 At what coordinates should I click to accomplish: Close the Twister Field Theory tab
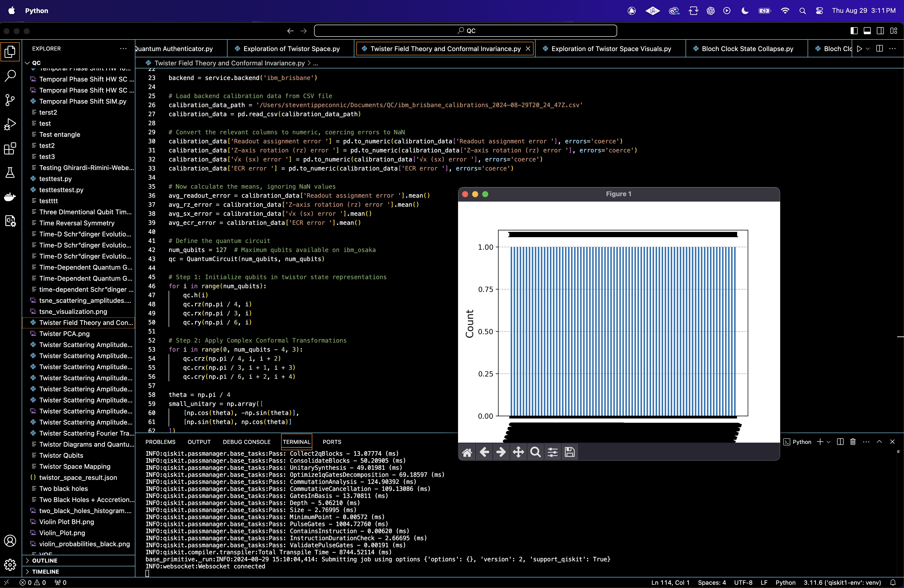point(528,49)
